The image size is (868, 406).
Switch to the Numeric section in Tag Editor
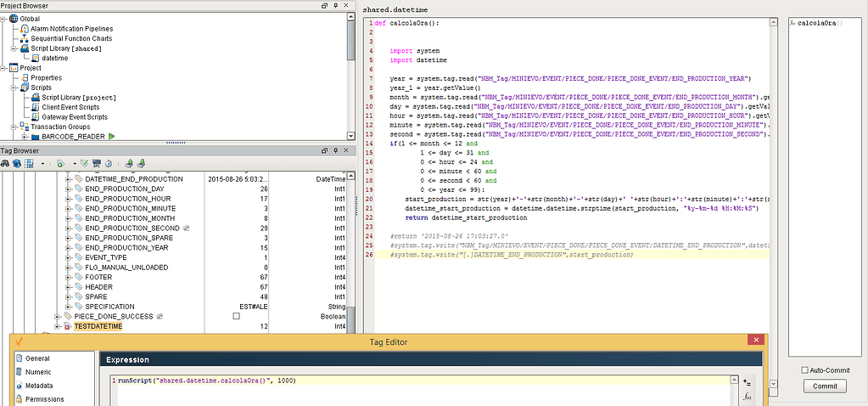38,372
